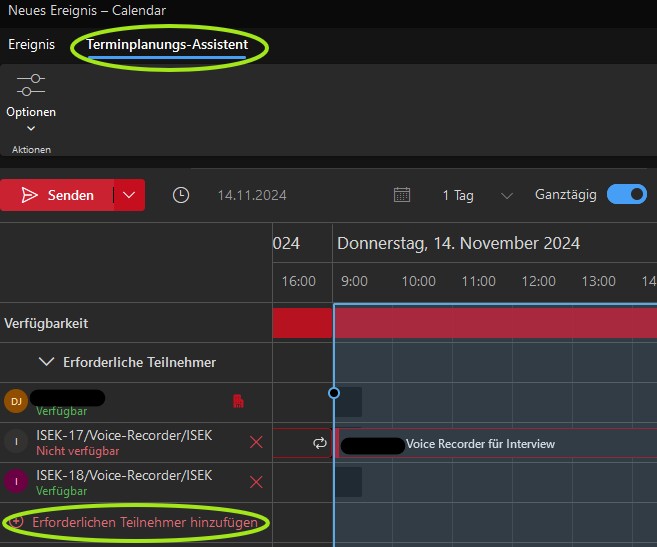657x547 pixels.
Task: Click the recurrence icon in ISEK-17 row
Action: [320, 443]
